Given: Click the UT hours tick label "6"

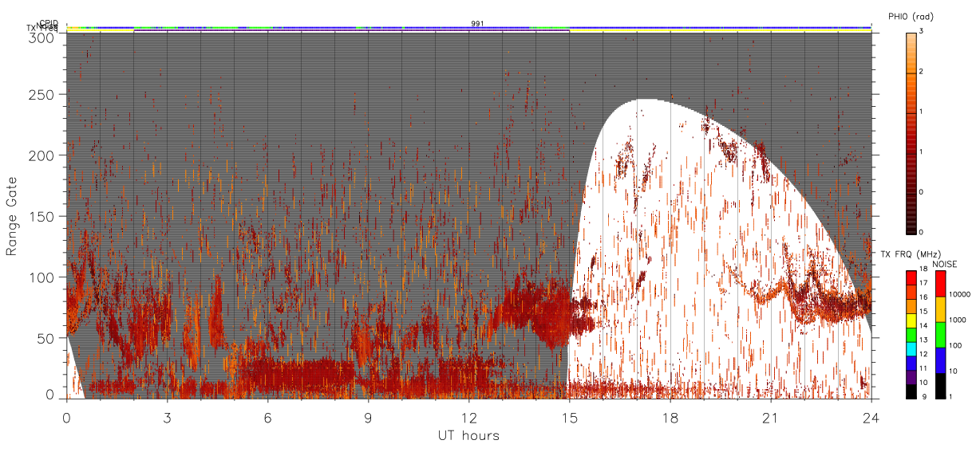Looking at the screenshot, I should tap(267, 418).
